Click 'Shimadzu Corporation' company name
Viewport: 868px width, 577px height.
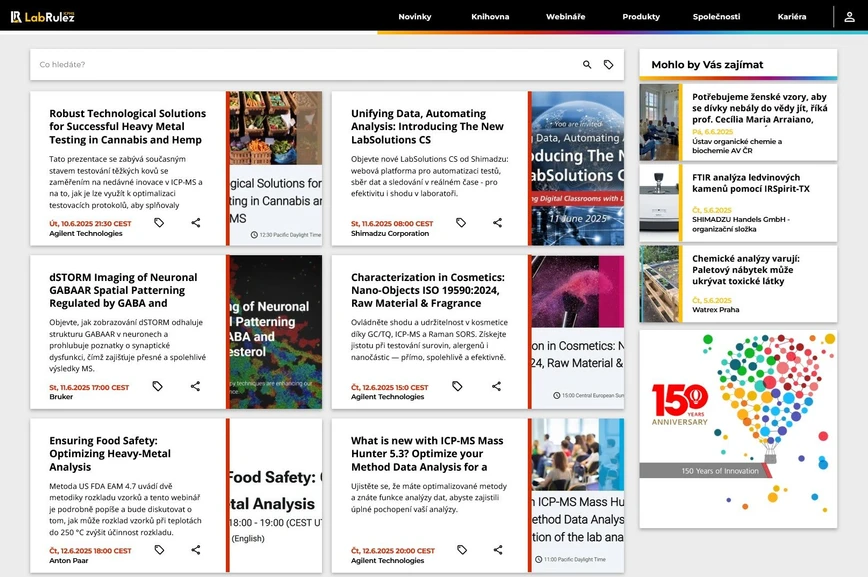click(x=390, y=234)
